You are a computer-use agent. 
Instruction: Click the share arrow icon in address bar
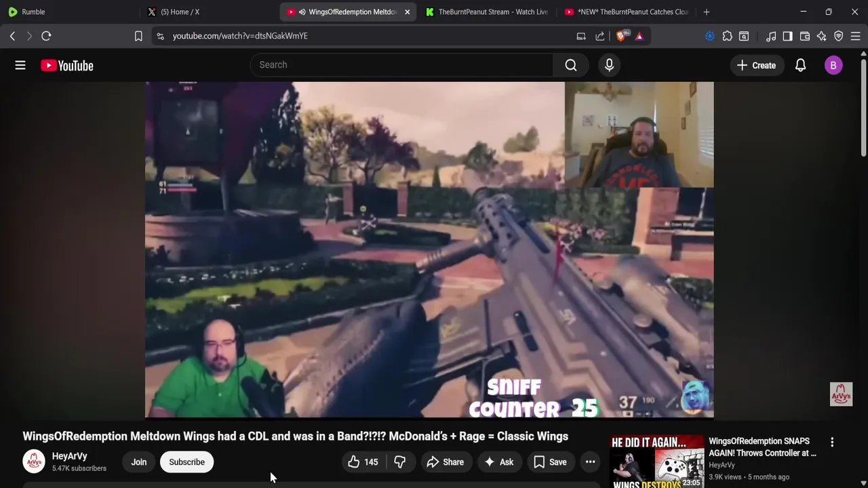600,36
